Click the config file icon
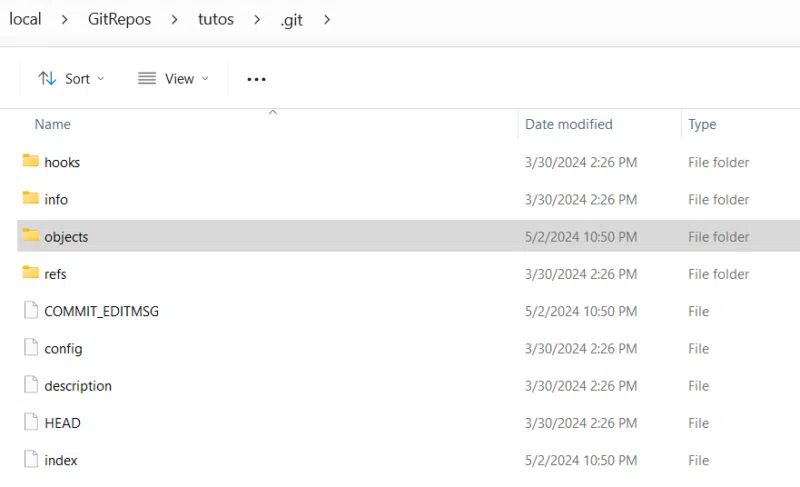 point(30,348)
